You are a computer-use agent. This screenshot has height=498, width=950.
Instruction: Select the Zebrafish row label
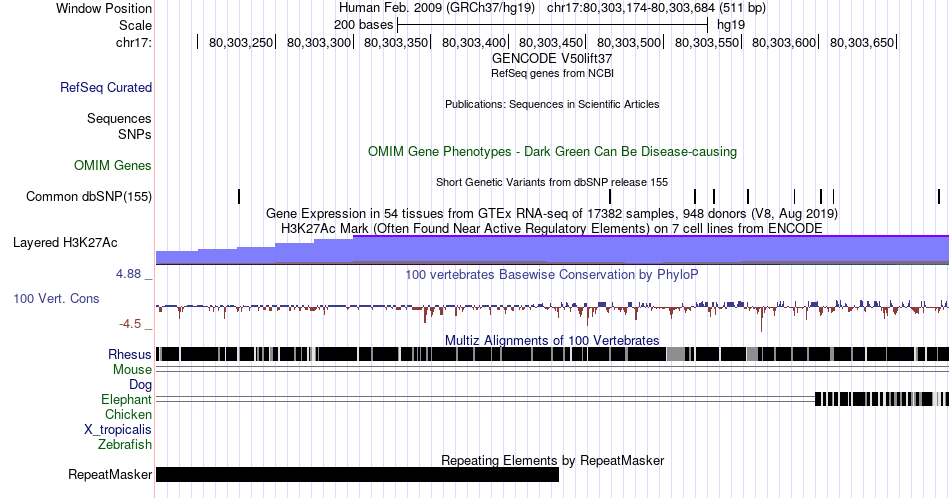click(125, 444)
